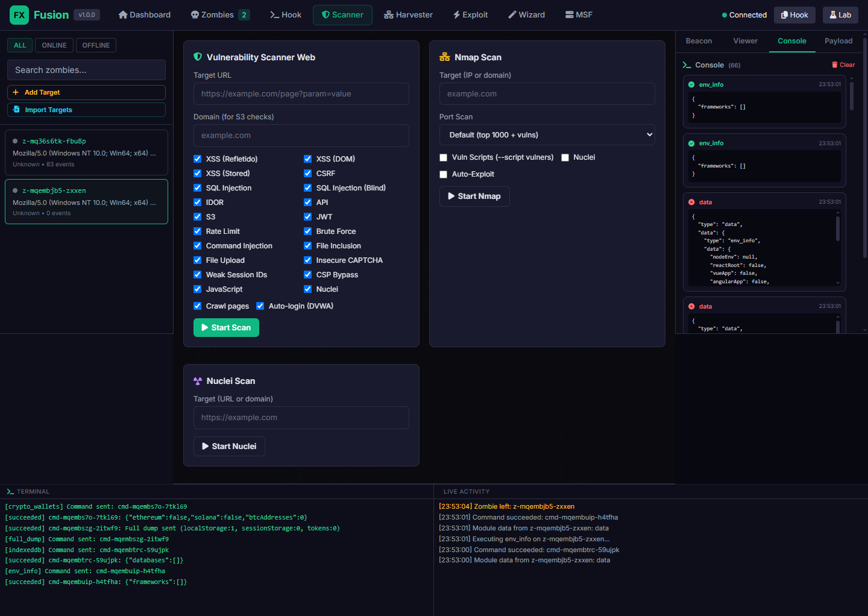Click the Target URL input field

[301, 94]
